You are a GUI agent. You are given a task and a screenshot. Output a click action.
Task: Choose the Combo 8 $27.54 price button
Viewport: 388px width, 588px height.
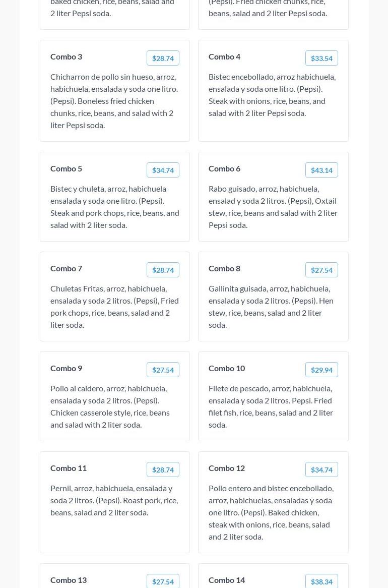point(321,270)
